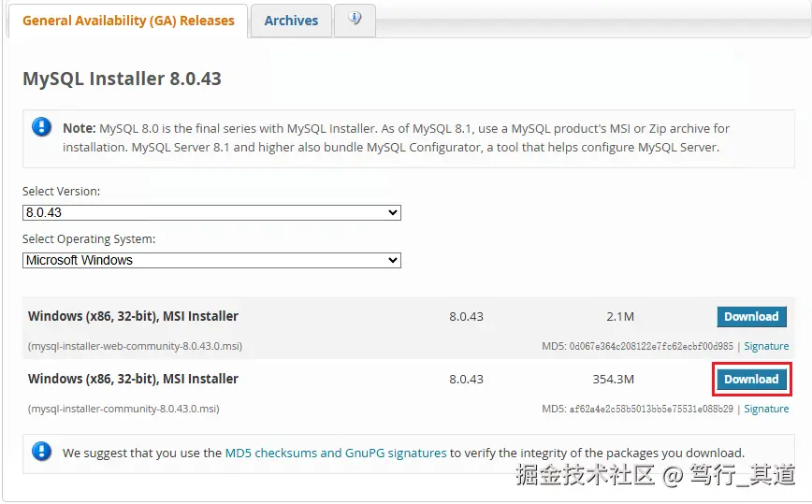Click the MySQL Installer 8.0.43 heading
The image size is (812, 504).
(x=122, y=79)
